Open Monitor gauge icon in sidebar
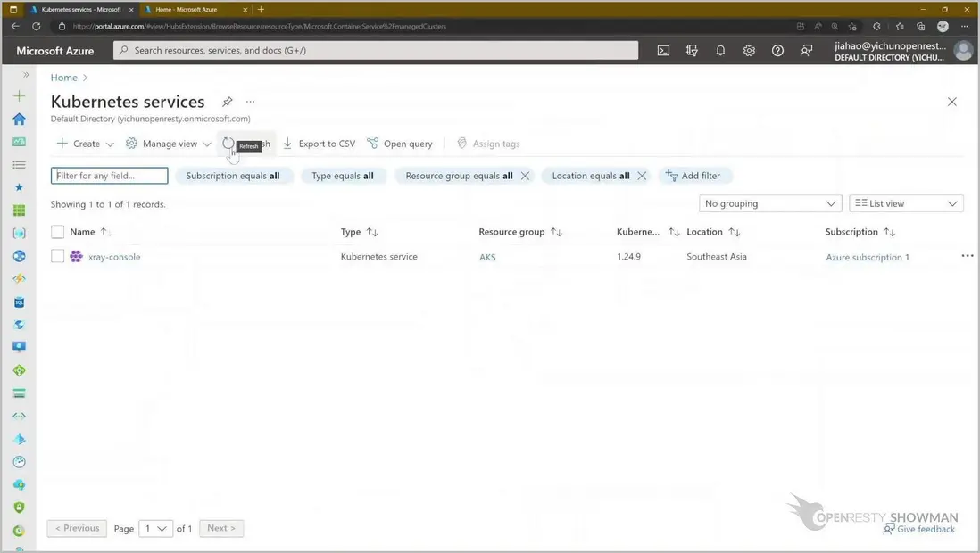Screen dimensions: 980x553 20,462
